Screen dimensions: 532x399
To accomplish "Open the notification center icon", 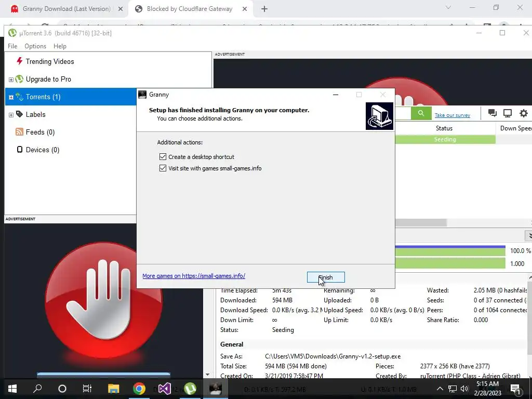I will click(515, 389).
